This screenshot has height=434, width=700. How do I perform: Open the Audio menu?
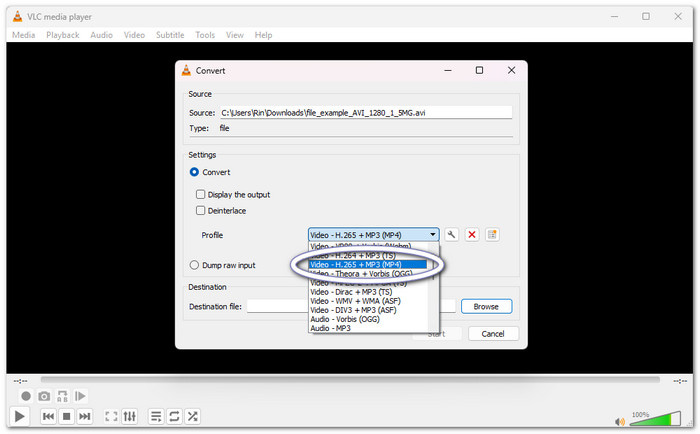pyautogui.click(x=101, y=35)
